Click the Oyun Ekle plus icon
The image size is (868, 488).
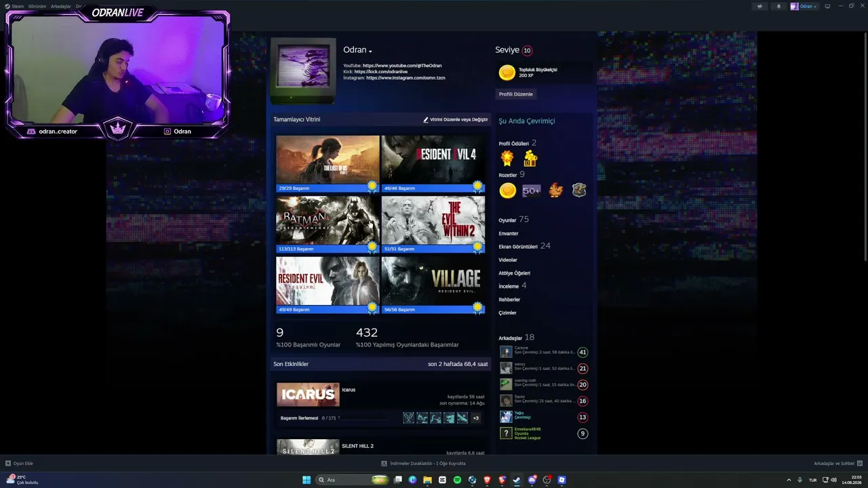click(8, 464)
